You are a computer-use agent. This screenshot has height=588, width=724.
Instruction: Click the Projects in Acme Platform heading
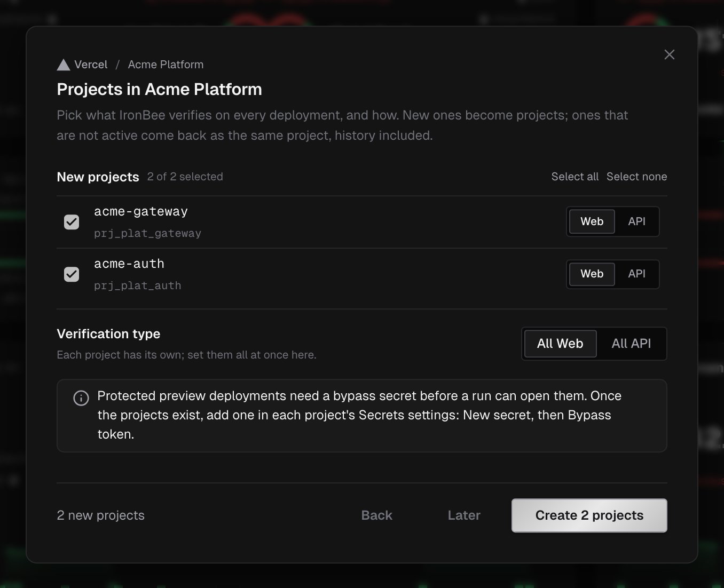(159, 89)
